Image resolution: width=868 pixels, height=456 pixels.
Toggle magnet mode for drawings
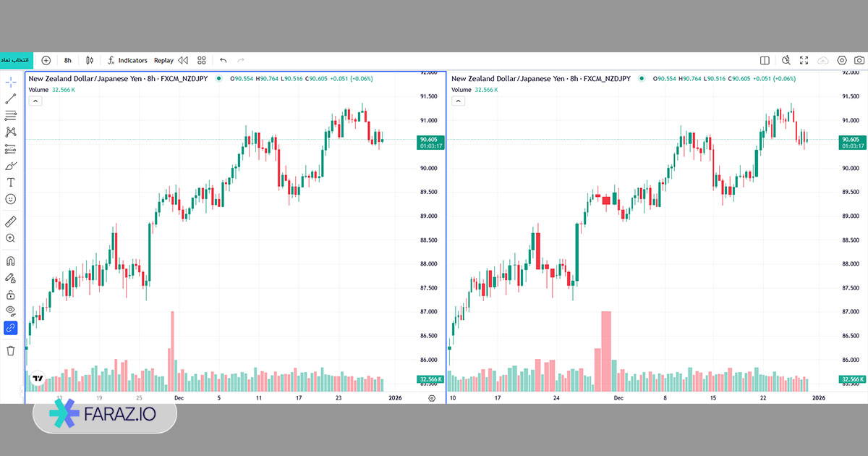(x=11, y=261)
